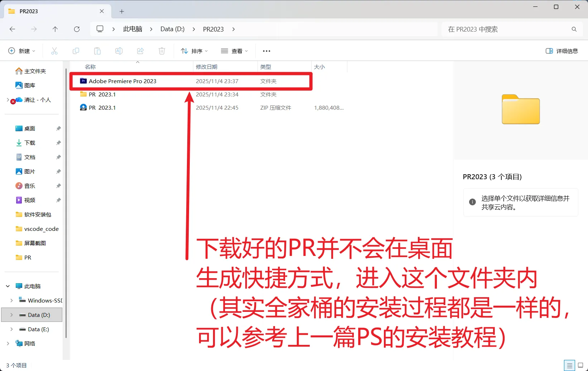The height and width of the screenshot is (371, 588).
Task: Close the PR2023 tab
Action: [102, 11]
